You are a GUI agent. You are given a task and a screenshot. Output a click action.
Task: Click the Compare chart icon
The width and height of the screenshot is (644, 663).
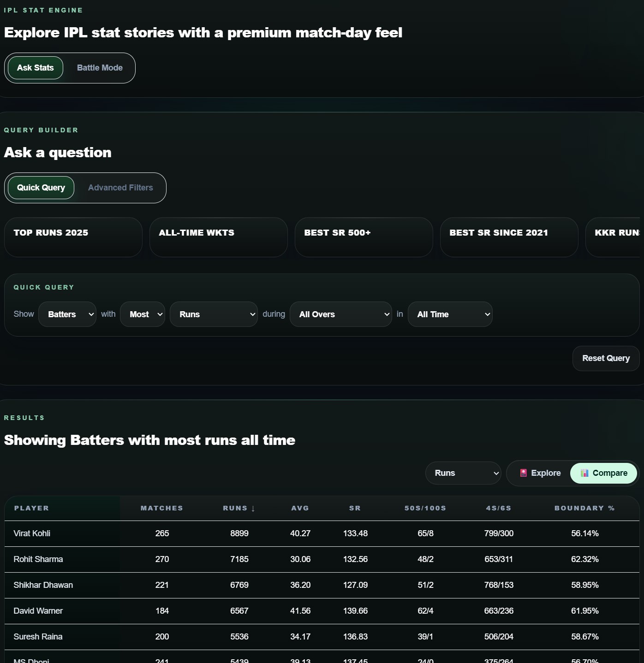[584, 473]
